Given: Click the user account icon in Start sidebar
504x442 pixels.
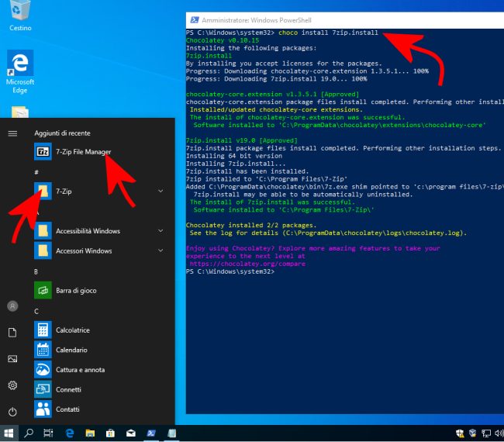Looking at the screenshot, I should point(12,306).
